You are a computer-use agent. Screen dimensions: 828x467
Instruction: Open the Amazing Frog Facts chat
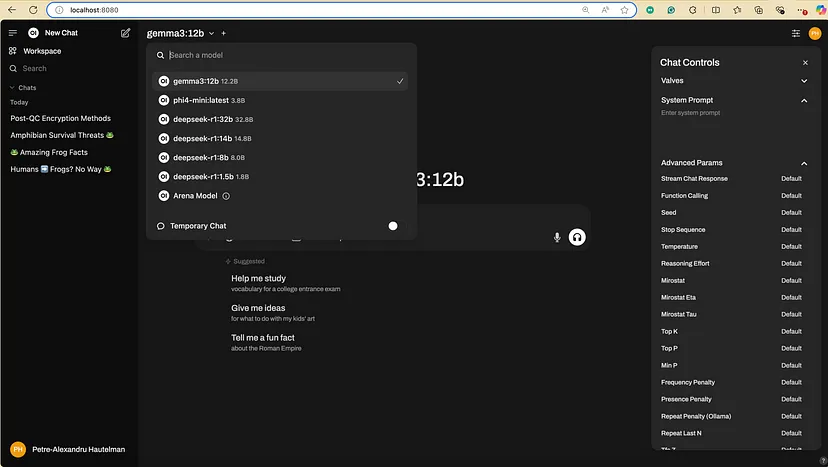[x=49, y=152]
